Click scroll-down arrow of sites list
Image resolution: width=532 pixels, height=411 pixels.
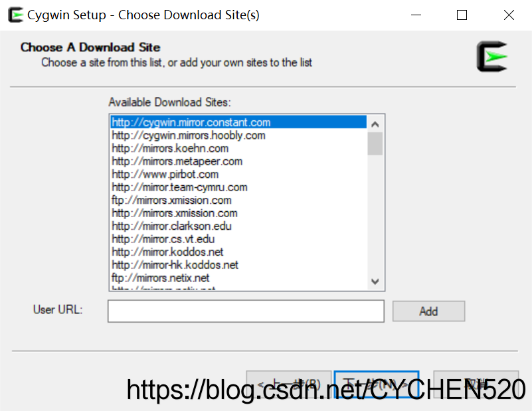coord(375,281)
